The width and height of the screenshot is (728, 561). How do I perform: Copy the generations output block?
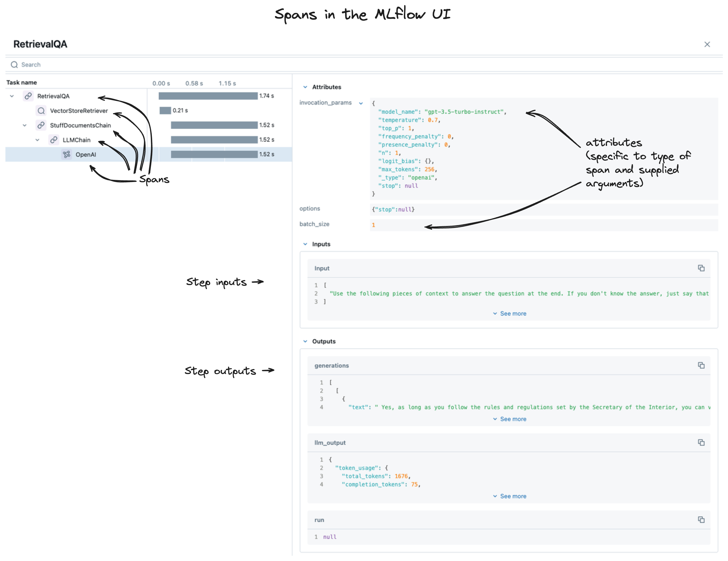click(701, 366)
